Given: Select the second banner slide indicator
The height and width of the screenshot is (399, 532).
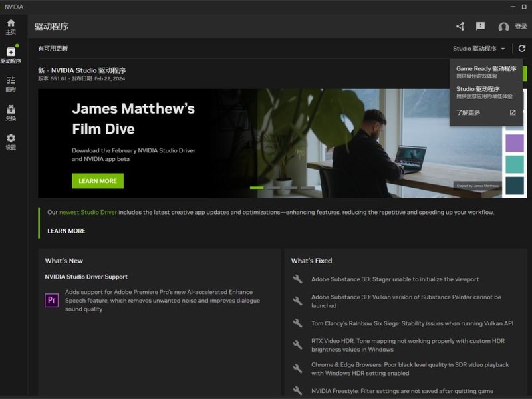Looking at the screenshot, I should 273,188.
